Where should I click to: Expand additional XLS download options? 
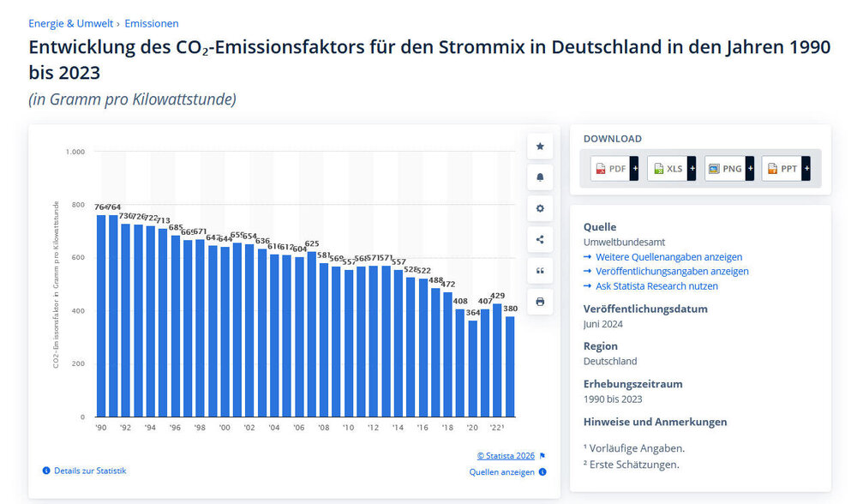(x=692, y=168)
